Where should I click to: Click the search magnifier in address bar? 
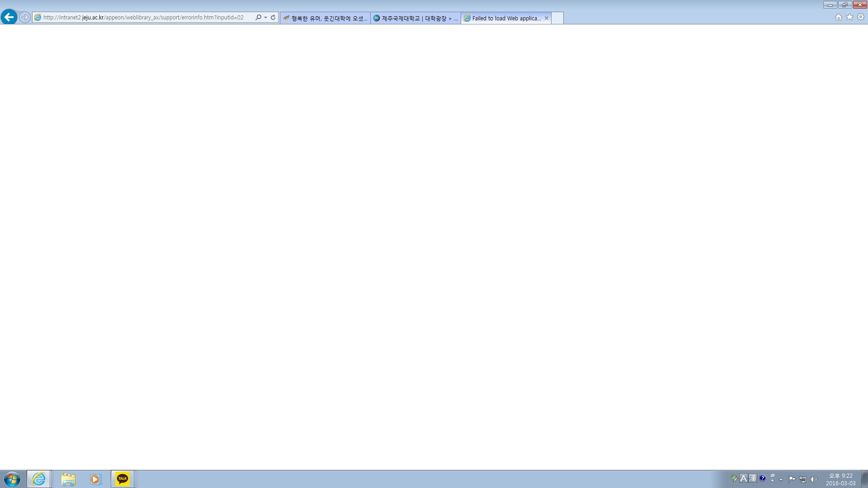coord(258,17)
